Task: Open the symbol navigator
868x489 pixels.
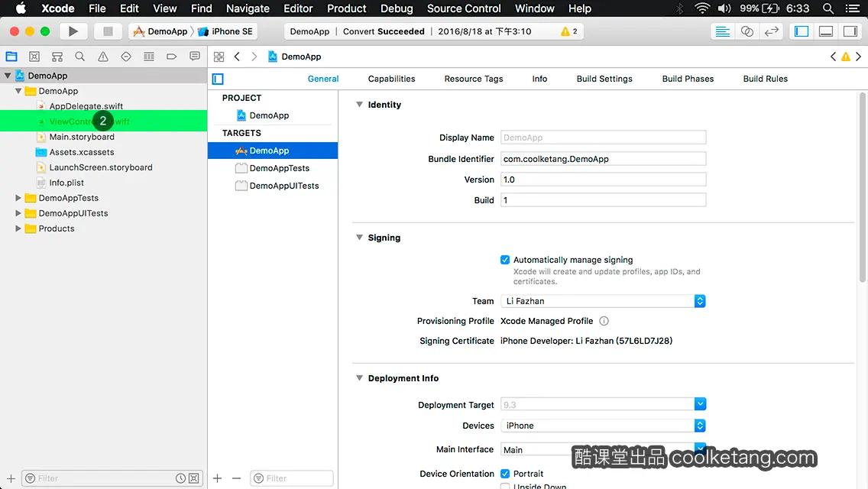Action: [57, 57]
